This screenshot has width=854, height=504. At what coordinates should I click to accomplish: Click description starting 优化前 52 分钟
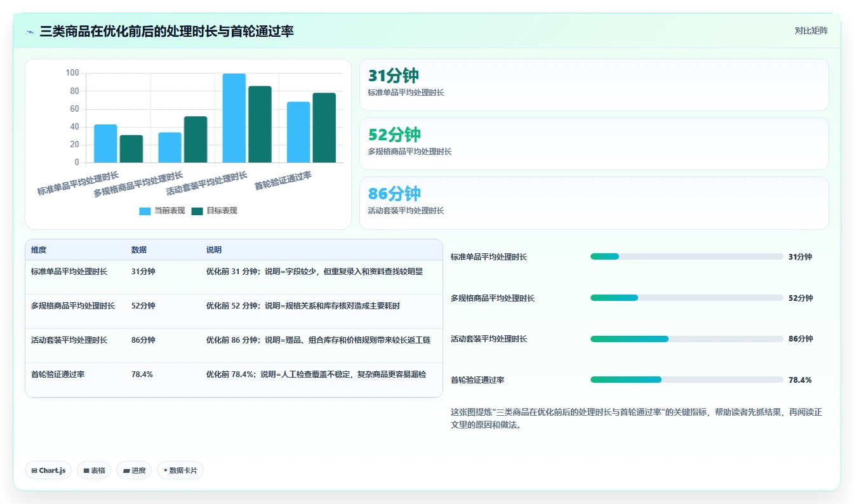pyautogui.click(x=303, y=306)
